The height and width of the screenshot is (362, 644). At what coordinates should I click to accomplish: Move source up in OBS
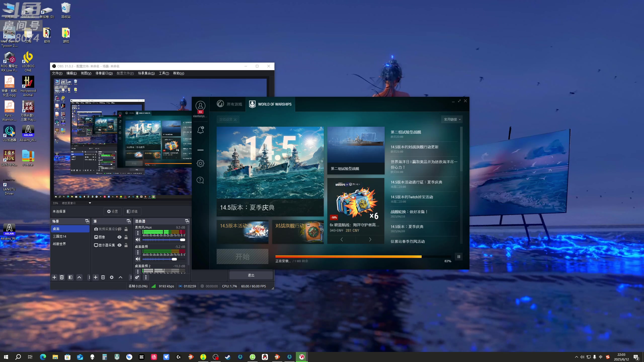coord(120,277)
